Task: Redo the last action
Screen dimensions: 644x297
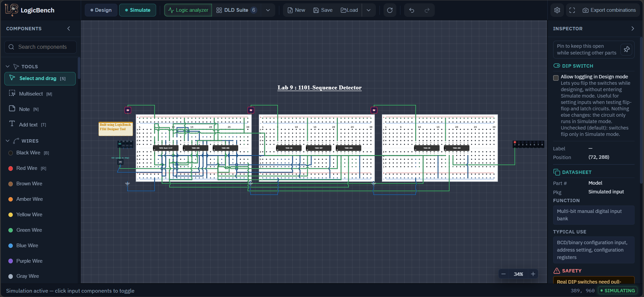Action: point(427,10)
